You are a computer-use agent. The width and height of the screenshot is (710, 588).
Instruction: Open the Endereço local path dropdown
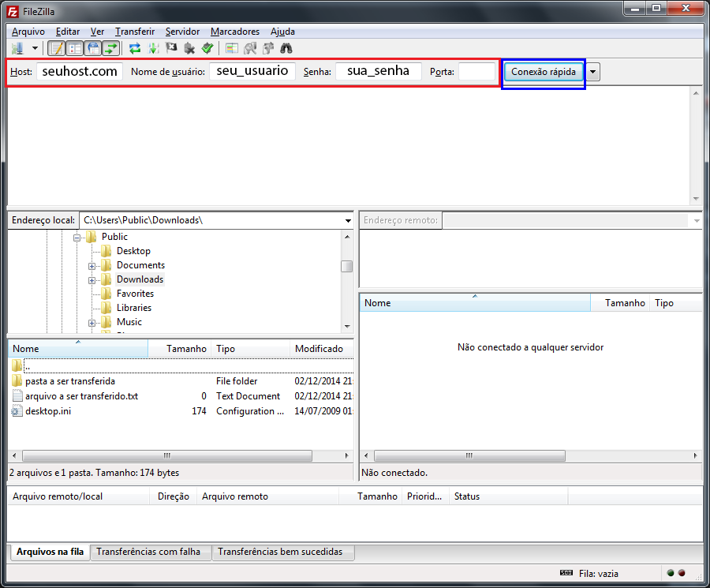tap(348, 221)
